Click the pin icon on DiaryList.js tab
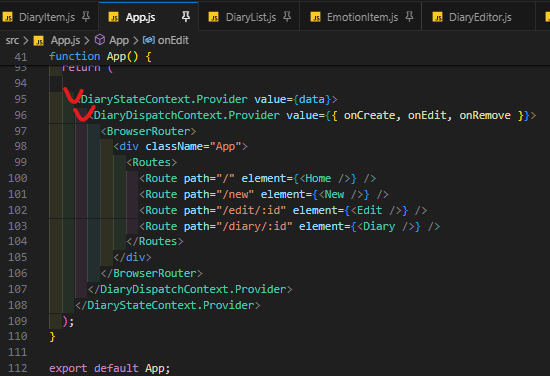Image resolution: width=550 pixels, height=376 pixels. pyautogui.click(x=287, y=16)
